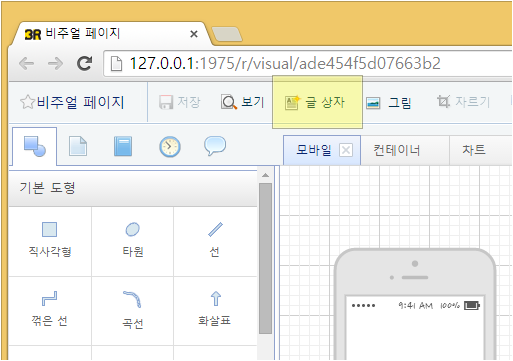
Task: Click the browser address bar
Action: point(308,63)
